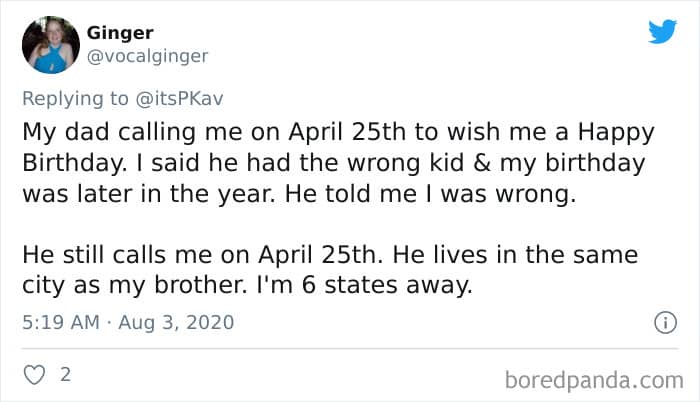Open the tweet info circle icon

pyautogui.click(x=661, y=322)
